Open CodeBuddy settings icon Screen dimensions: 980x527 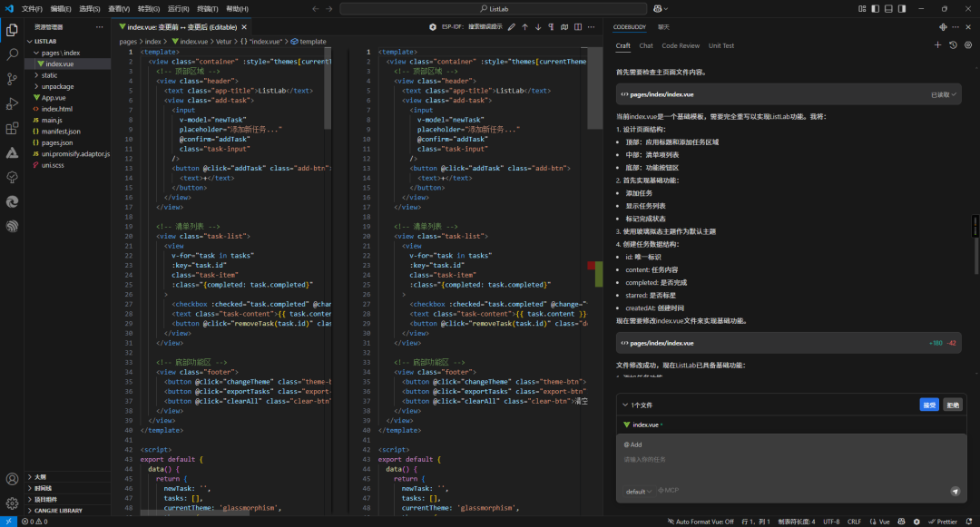pos(968,45)
